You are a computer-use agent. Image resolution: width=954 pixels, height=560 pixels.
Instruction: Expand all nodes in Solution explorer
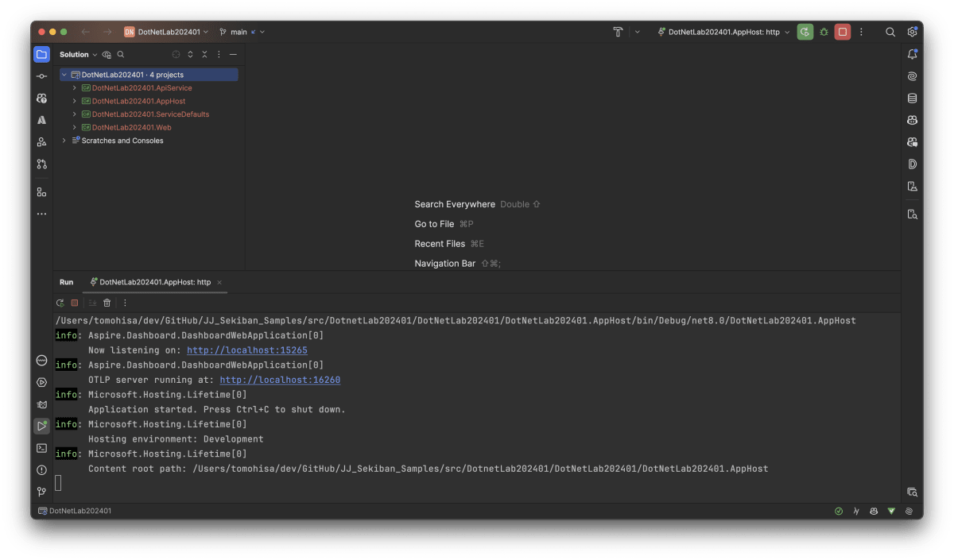click(190, 55)
